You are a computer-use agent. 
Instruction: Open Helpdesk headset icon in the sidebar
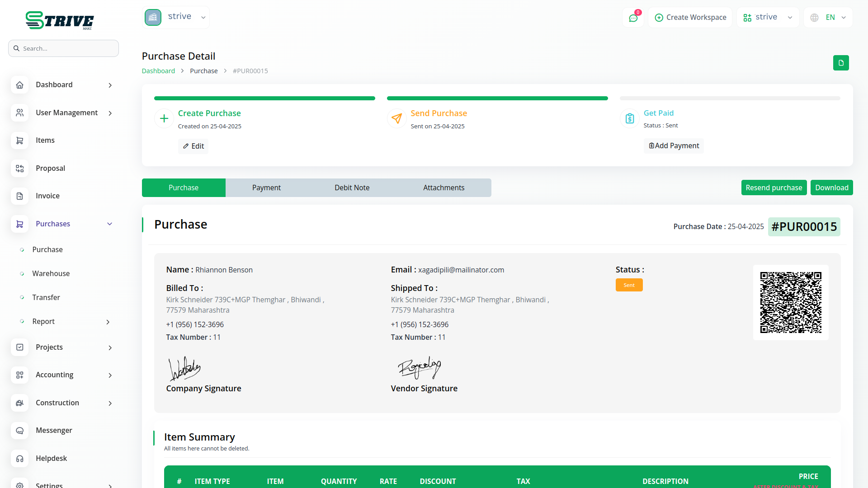pyautogui.click(x=20, y=459)
